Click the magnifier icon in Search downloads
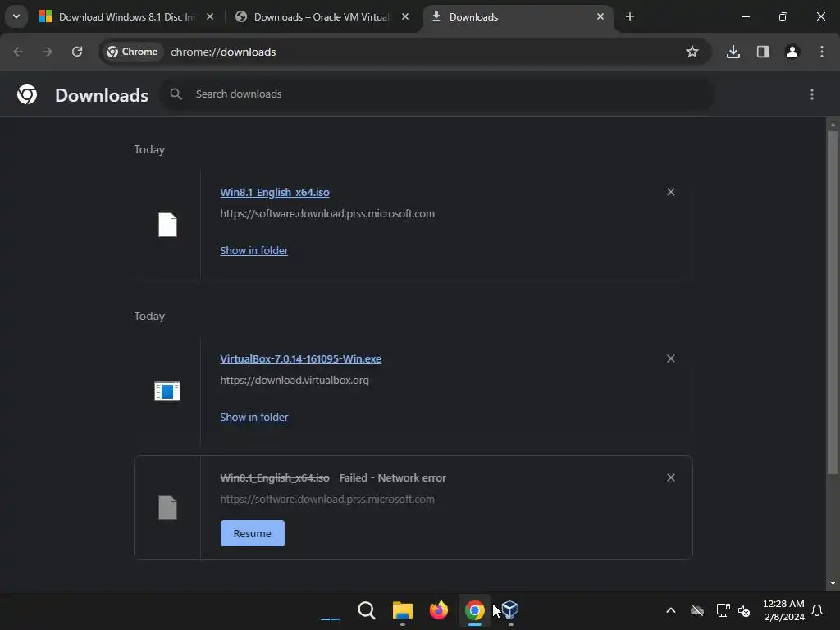840x630 pixels. (x=176, y=94)
